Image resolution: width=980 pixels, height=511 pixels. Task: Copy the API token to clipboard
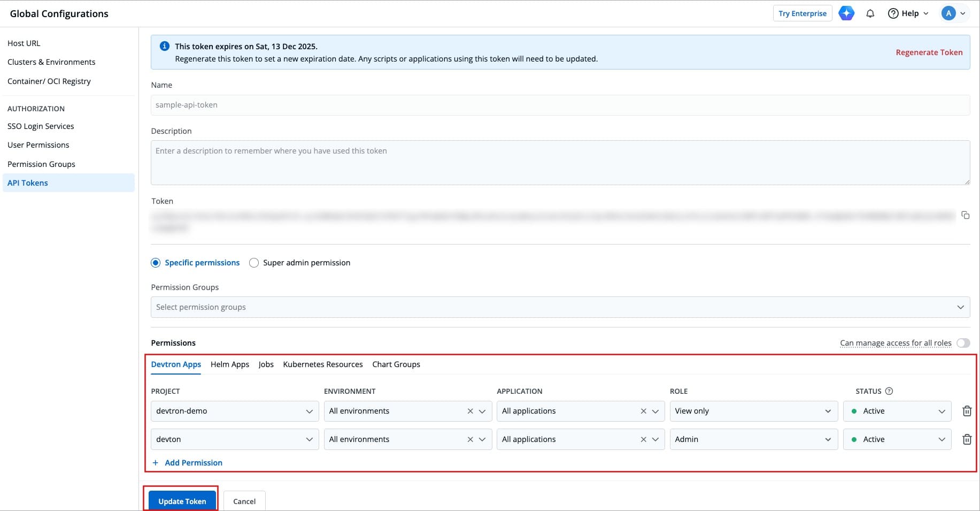[x=965, y=215]
